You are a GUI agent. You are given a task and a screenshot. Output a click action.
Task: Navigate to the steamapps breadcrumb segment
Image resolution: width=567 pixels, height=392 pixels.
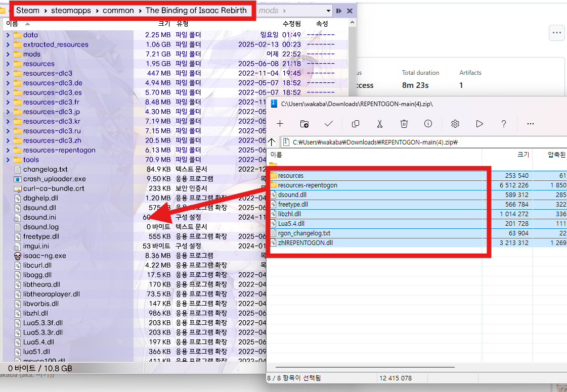click(71, 11)
